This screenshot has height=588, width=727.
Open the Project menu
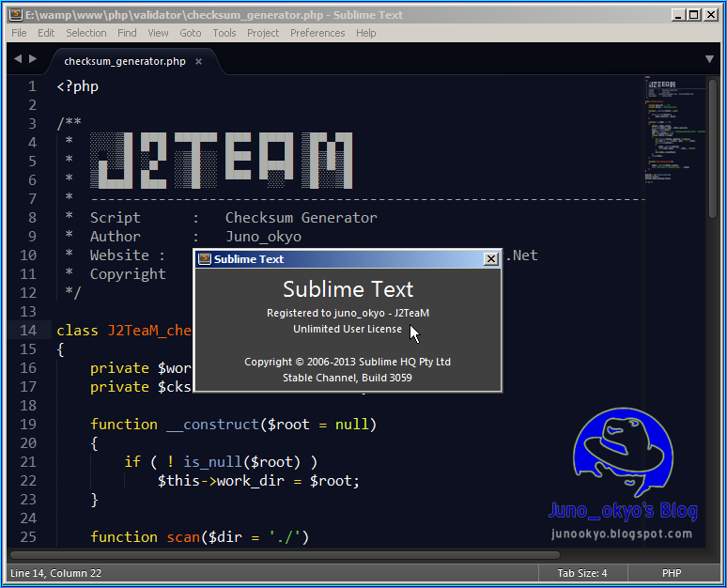tap(263, 33)
